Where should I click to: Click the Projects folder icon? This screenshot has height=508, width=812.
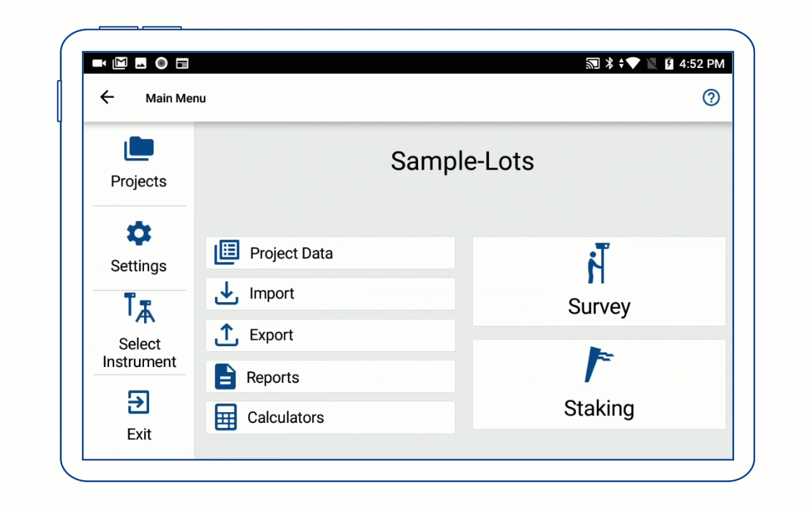pyautogui.click(x=139, y=149)
